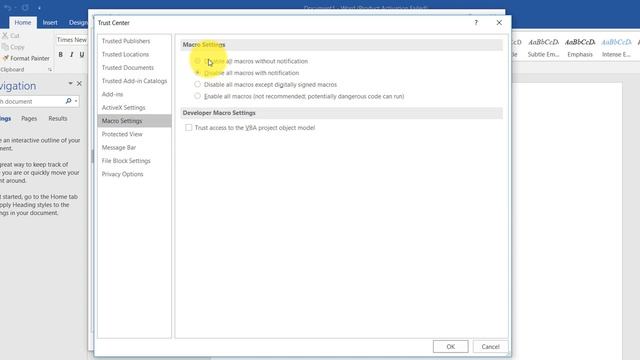Click Cancel in Trust Center dialog
Viewport: 640px width, 360px height.
click(490, 347)
